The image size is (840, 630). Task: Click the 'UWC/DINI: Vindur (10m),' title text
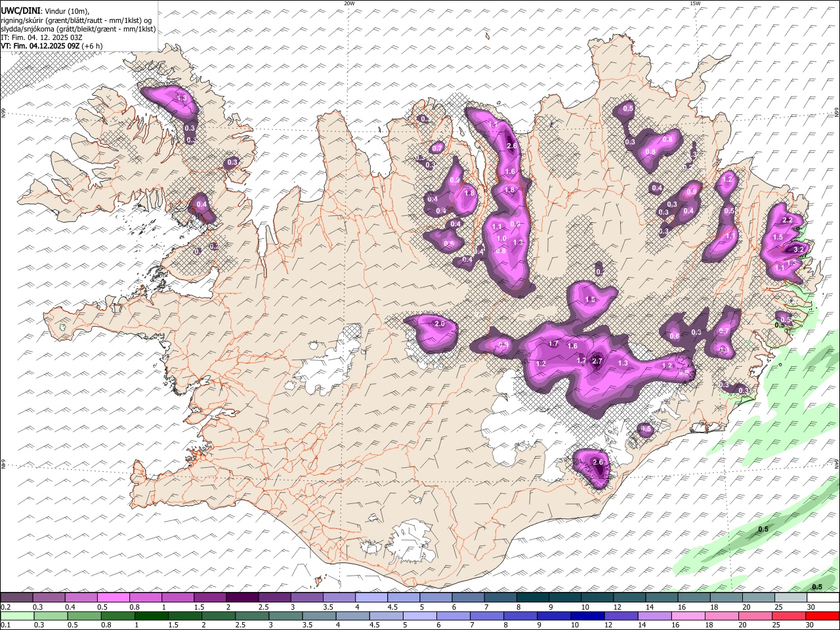(x=45, y=11)
